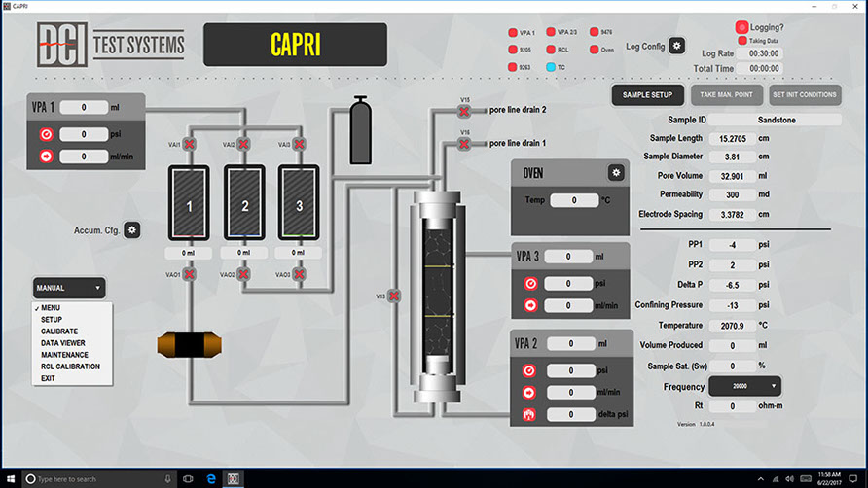Click the VPA 3 flow rate icon
Image resolution: width=868 pixels, height=488 pixels.
531,305
